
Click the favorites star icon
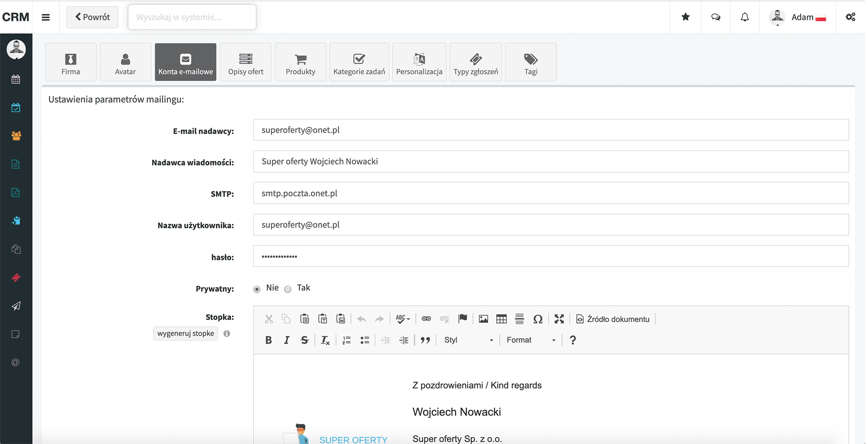pos(685,17)
